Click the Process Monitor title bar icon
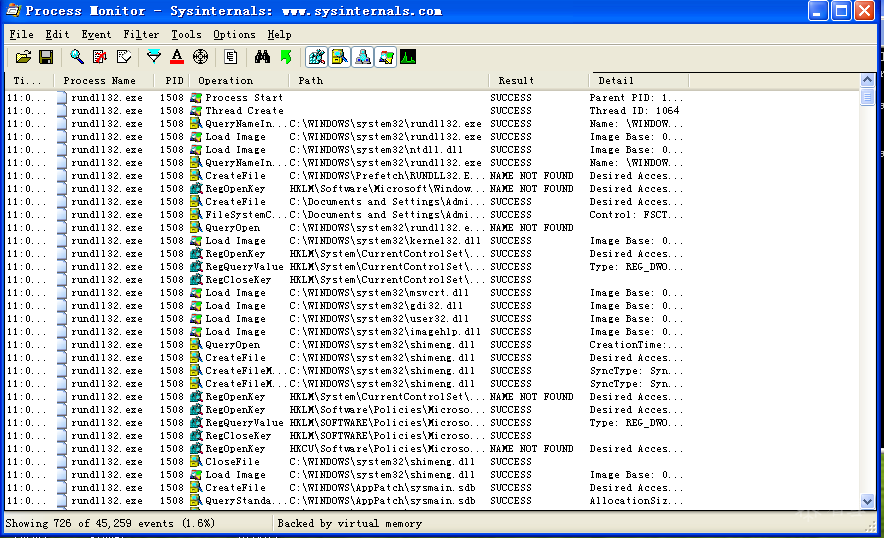Screen dimensions: 884x538 pyautogui.click(x=14, y=10)
